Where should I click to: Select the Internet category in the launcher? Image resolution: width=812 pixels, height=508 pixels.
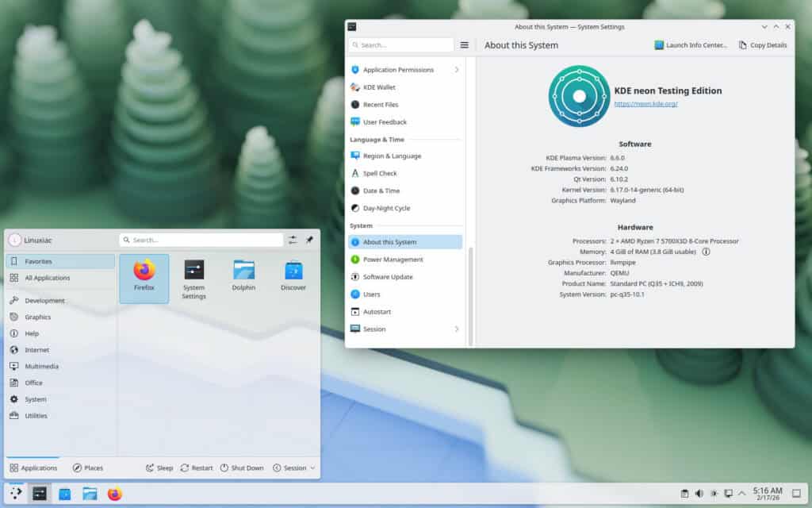click(x=37, y=349)
